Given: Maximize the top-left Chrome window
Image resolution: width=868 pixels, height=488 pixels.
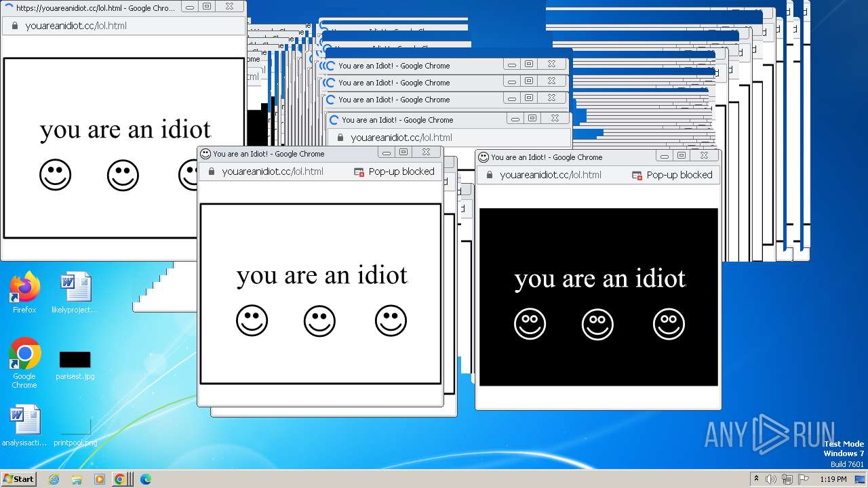Looking at the screenshot, I should (207, 6).
